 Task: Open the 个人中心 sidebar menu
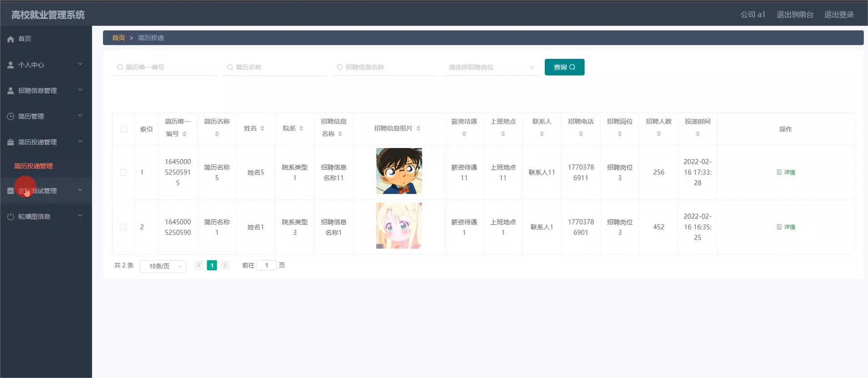pyautogui.click(x=46, y=65)
